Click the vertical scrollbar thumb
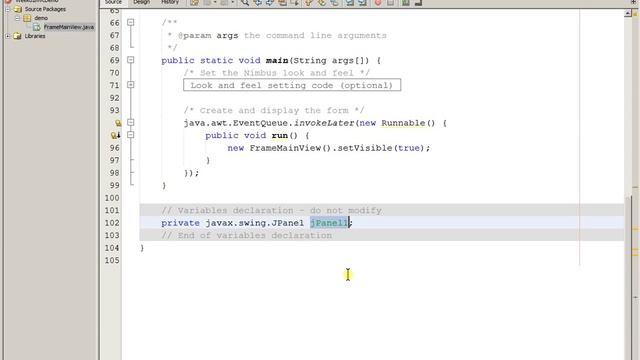The height and width of the screenshot is (360, 640). tap(628, 278)
